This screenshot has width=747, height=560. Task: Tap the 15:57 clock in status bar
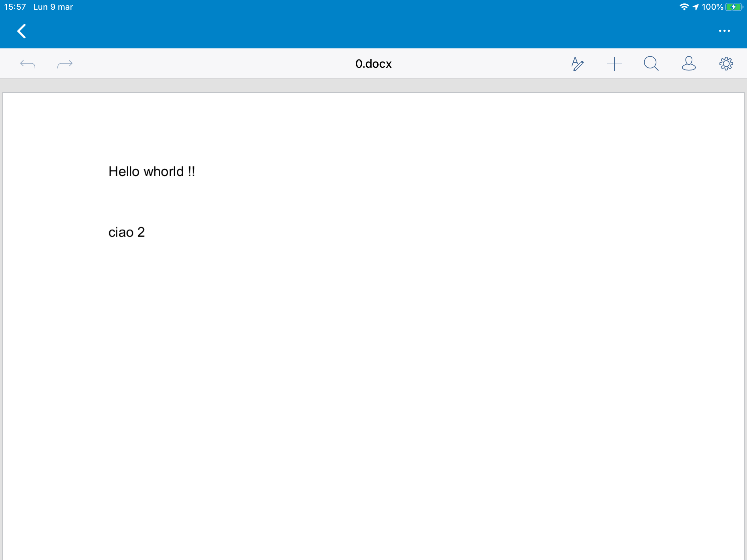15,7
